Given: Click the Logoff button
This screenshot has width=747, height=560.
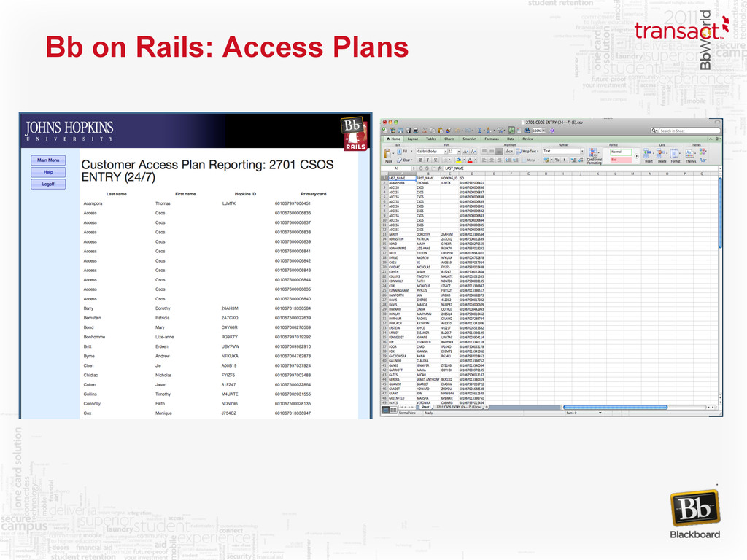Looking at the screenshot, I should [x=48, y=184].
